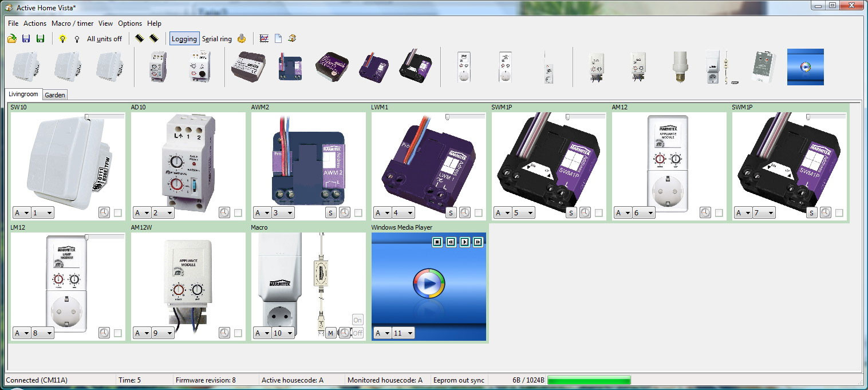The image size is (868, 390).
Task: Open the unit 3 dropdown on AWM2
Action: tap(282, 213)
